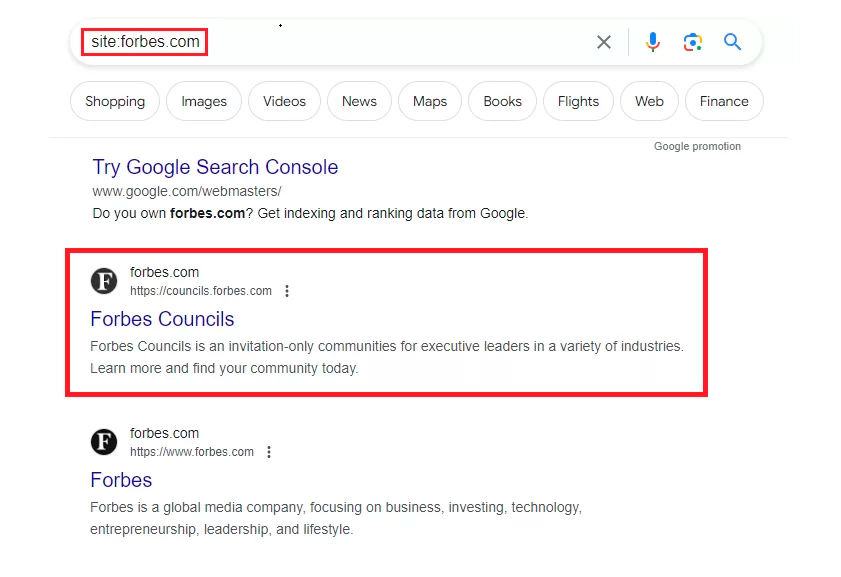Click the https://www.forbes.com URL text
Image resolution: width=841 pixels, height=577 pixels.
click(191, 452)
